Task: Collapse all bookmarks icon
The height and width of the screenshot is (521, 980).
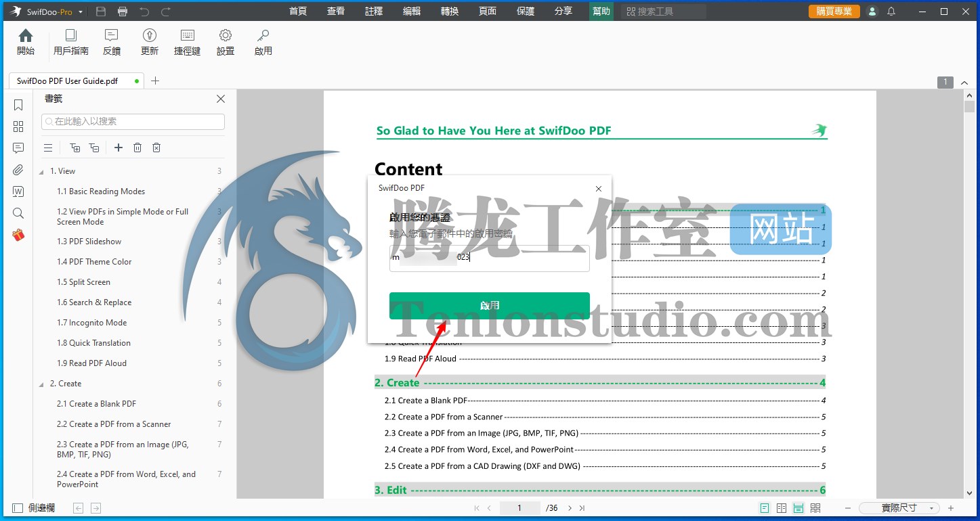Action: [x=94, y=148]
